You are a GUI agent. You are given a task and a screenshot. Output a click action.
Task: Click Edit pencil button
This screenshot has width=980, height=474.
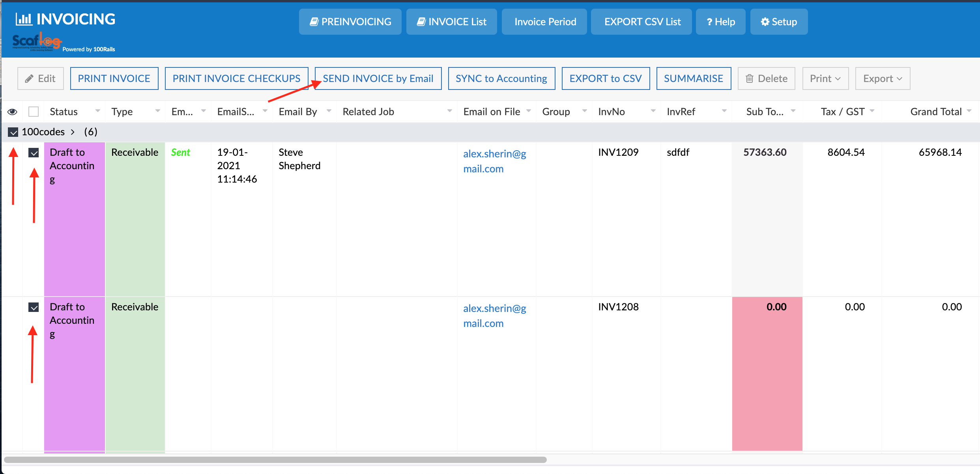(x=41, y=78)
